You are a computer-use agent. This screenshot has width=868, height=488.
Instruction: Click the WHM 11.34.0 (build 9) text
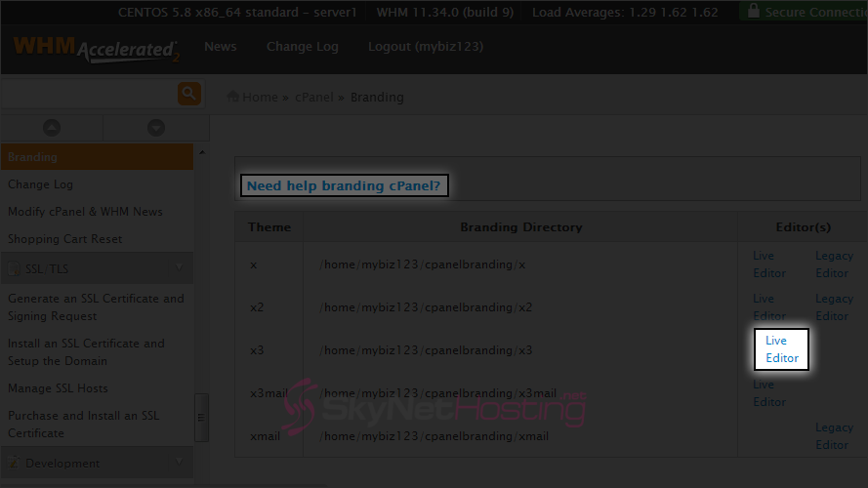[x=445, y=12]
